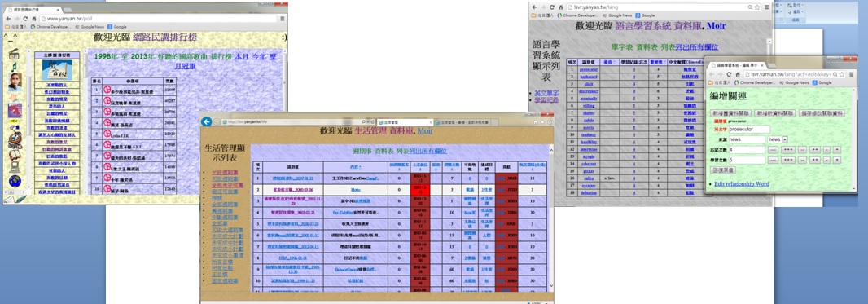The image size is (868, 304).
Task: Click the Edit relationship Word link
Action: 741,184
